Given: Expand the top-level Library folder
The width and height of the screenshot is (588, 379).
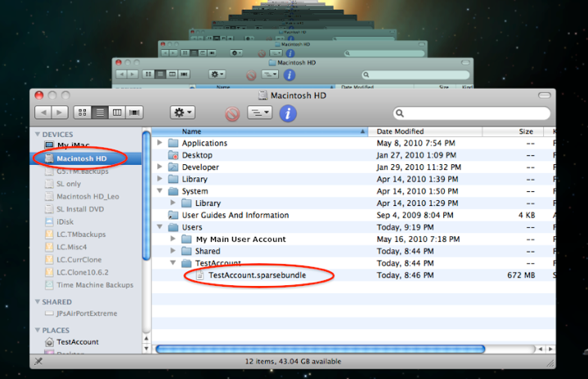Looking at the screenshot, I should click(x=159, y=179).
